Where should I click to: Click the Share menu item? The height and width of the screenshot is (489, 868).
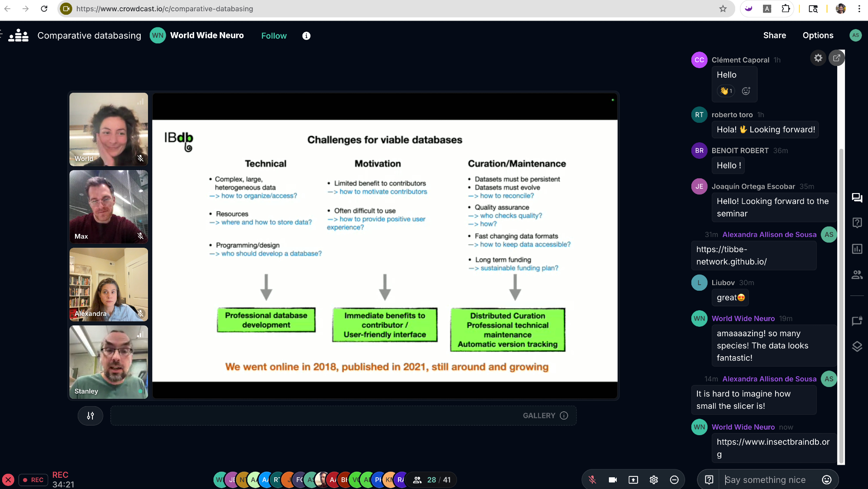[x=774, y=36]
